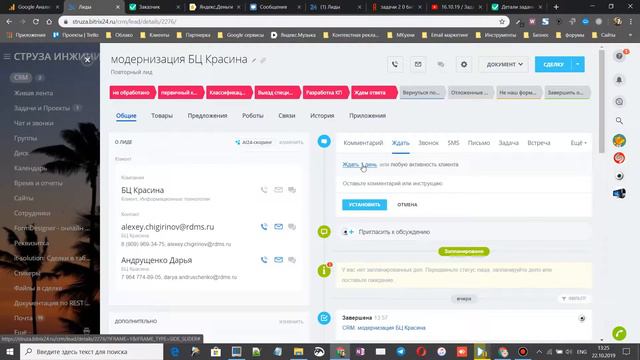Select the Комментарий activity tab
Image resolution: width=640 pixels, height=360 pixels.
click(363, 143)
